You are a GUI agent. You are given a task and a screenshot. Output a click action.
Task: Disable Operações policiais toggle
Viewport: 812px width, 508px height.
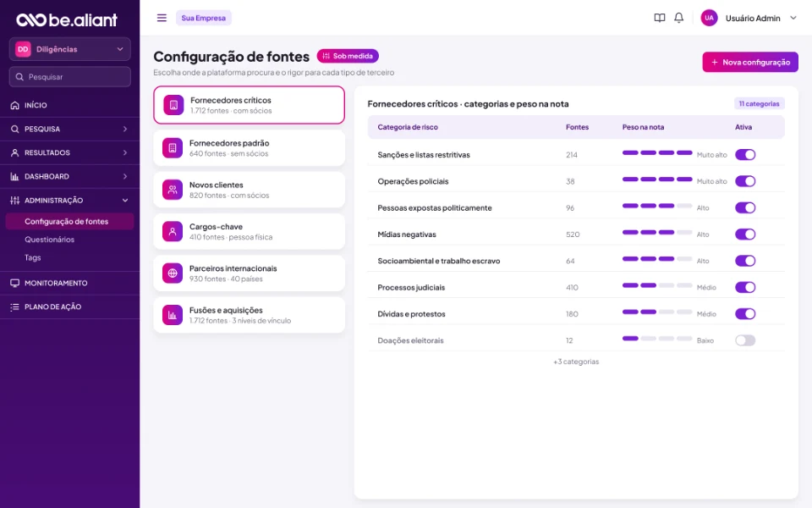coord(745,181)
